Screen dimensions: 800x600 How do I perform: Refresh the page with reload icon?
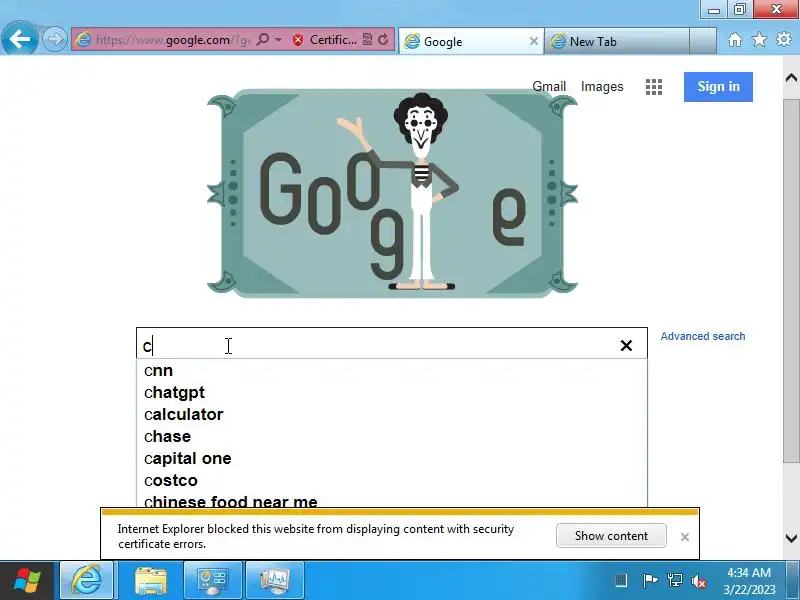tap(383, 39)
